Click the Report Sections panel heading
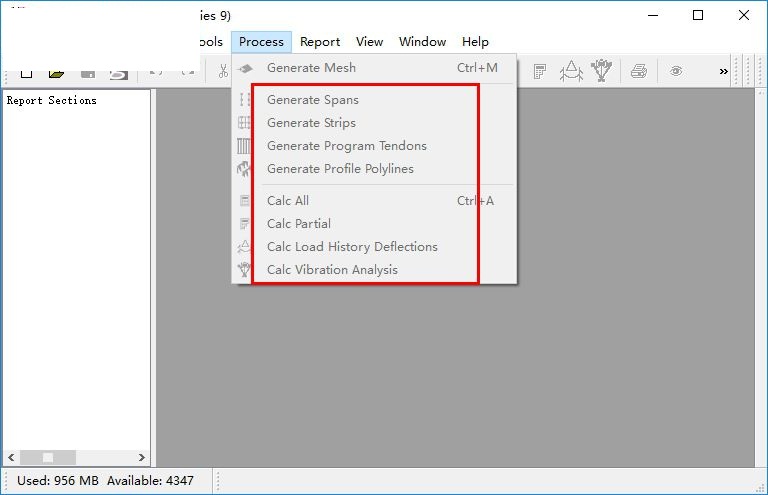 pos(51,100)
